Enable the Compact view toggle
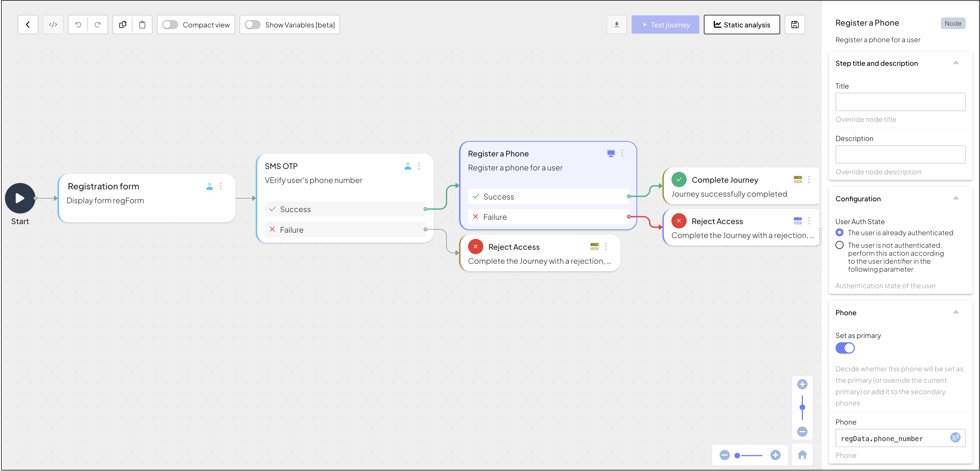Image resolution: width=980 pixels, height=471 pixels. (x=170, y=25)
